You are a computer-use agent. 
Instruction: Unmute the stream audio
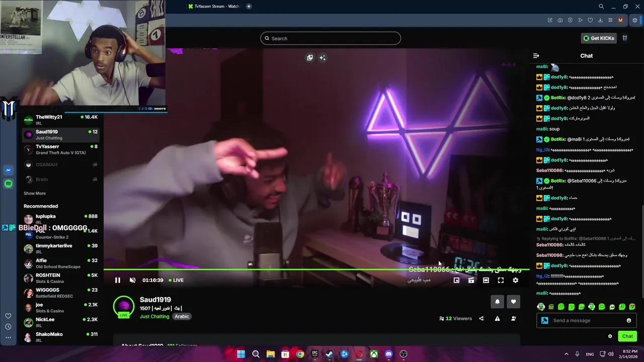click(x=132, y=280)
